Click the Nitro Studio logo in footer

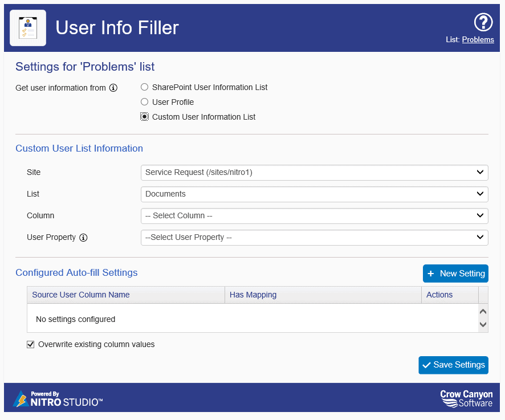(58, 399)
